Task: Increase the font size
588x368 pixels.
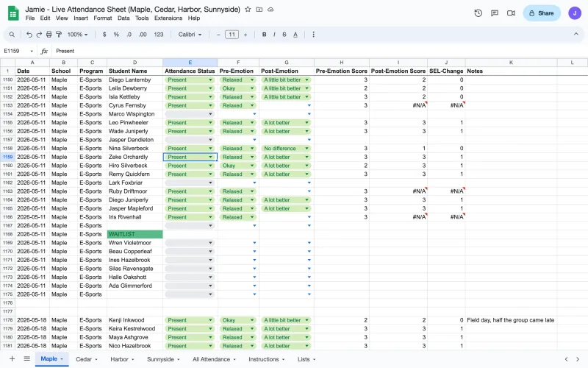Action: 245,35
